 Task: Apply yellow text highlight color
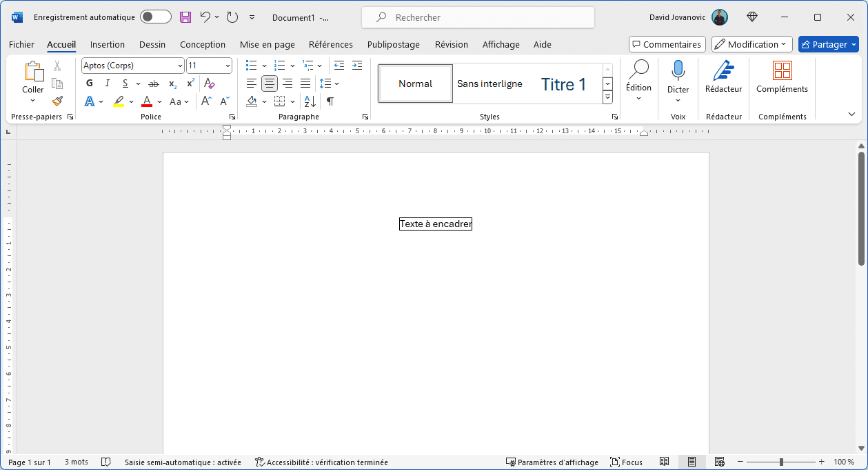click(119, 101)
